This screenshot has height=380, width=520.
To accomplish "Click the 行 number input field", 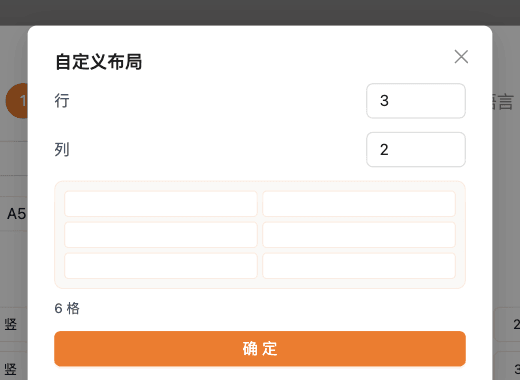I will (x=416, y=101).
